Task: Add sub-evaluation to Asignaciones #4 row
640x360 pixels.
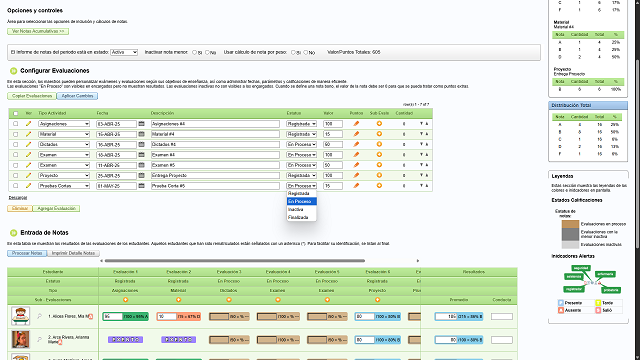Action: point(379,124)
